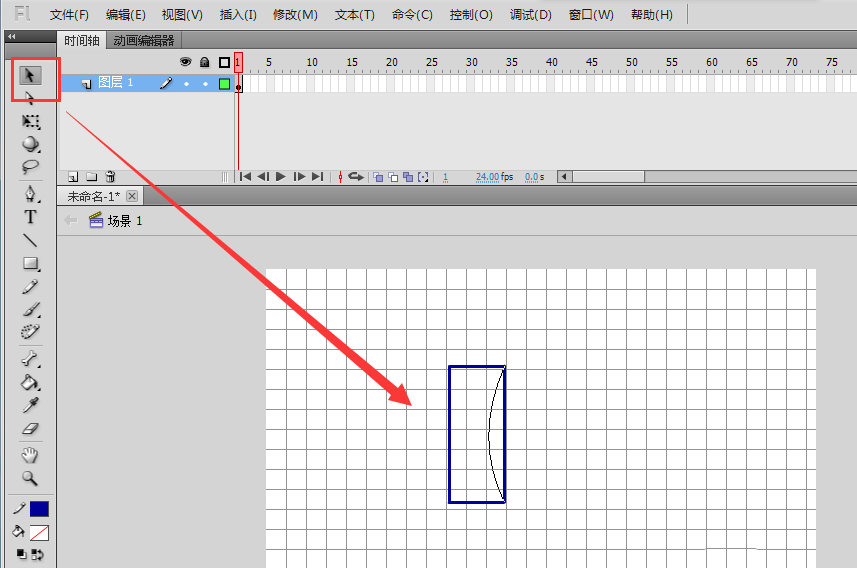Image resolution: width=857 pixels, height=568 pixels.
Task: Create a new layer in timeline
Action: tap(73, 177)
